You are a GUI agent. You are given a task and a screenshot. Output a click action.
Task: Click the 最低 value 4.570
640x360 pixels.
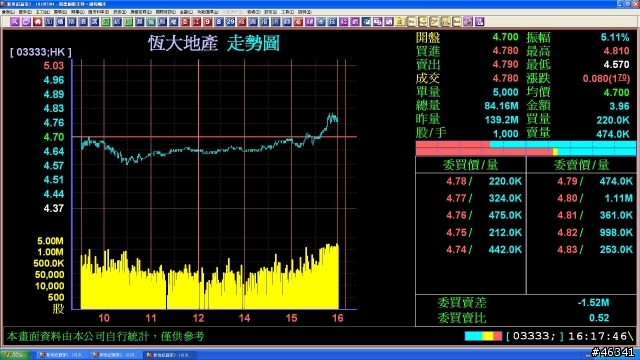point(616,65)
